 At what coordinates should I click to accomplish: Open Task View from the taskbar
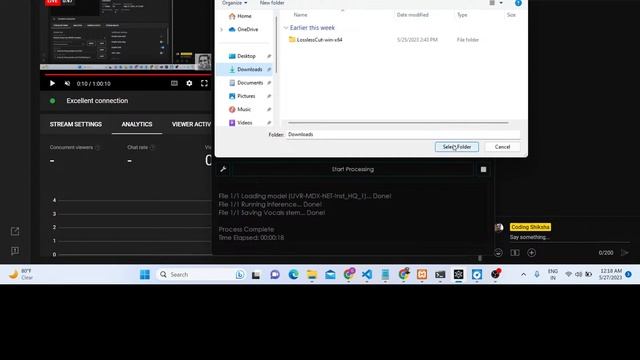(256, 275)
